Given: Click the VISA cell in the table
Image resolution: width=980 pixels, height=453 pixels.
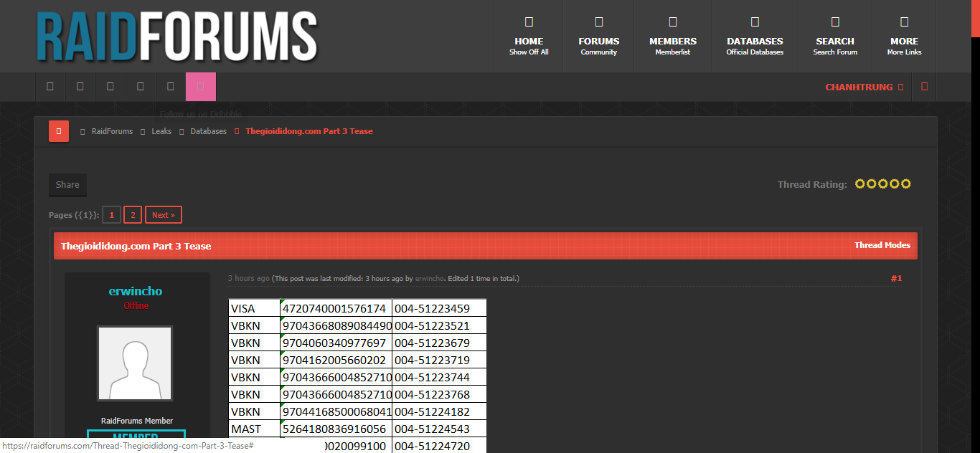Looking at the screenshot, I should (x=254, y=308).
